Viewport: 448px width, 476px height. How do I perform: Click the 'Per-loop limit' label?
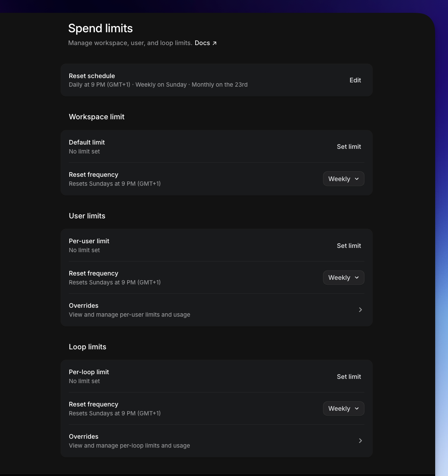pos(89,372)
